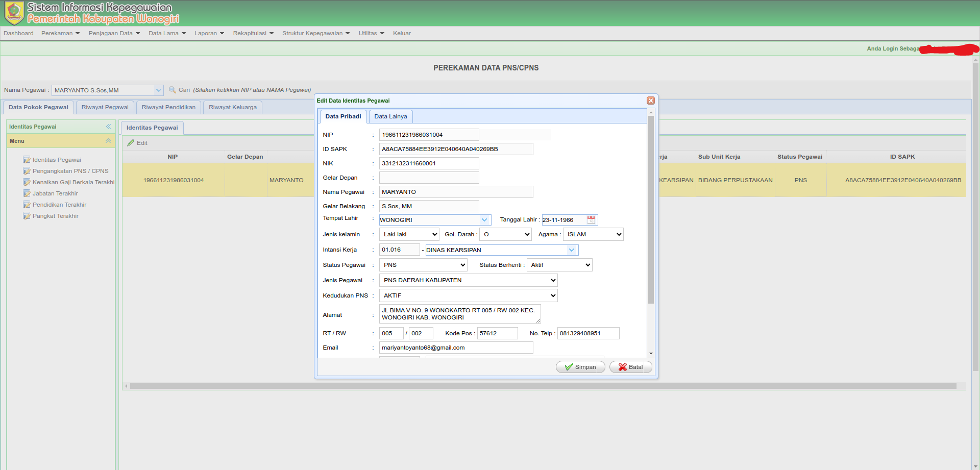Open the Kedudukan PNS dropdown

tap(468, 295)
